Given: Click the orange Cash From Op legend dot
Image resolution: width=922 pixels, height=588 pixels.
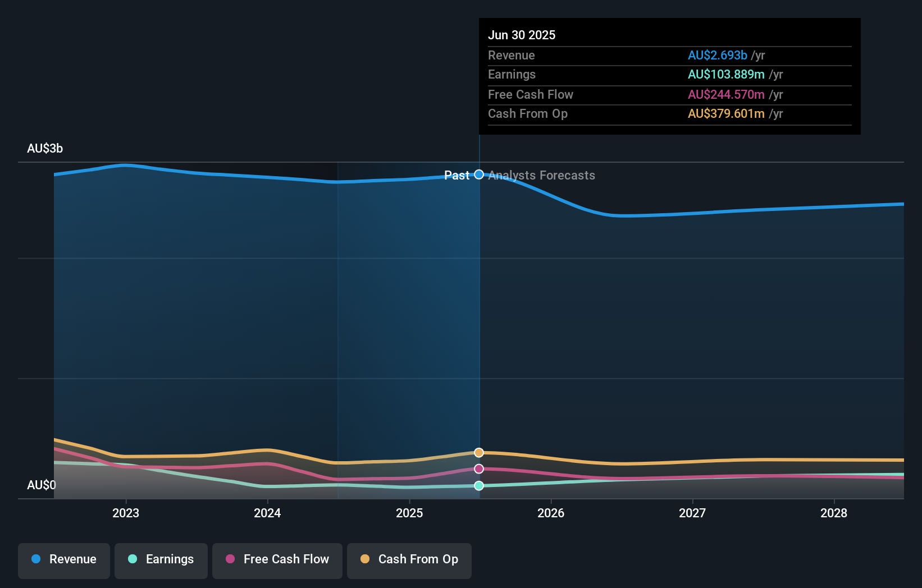Looking at the screenshot, I should tap(366, 559).
